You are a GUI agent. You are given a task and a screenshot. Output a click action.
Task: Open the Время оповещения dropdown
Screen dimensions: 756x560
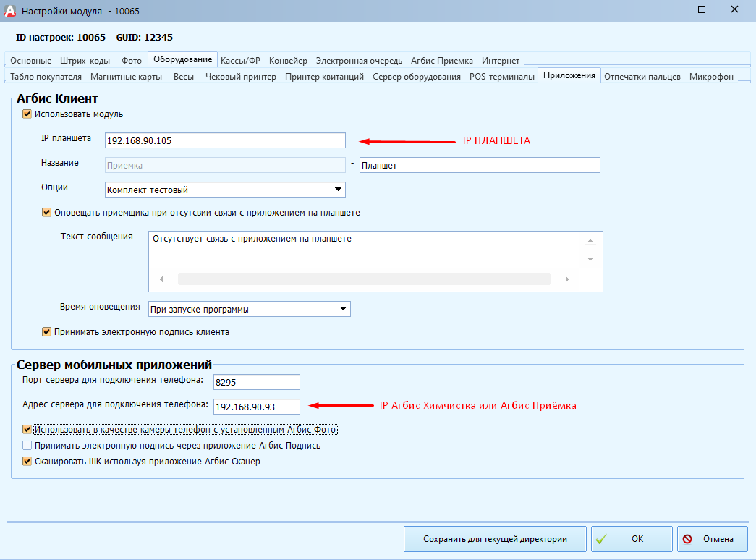[x=250, y=309]
